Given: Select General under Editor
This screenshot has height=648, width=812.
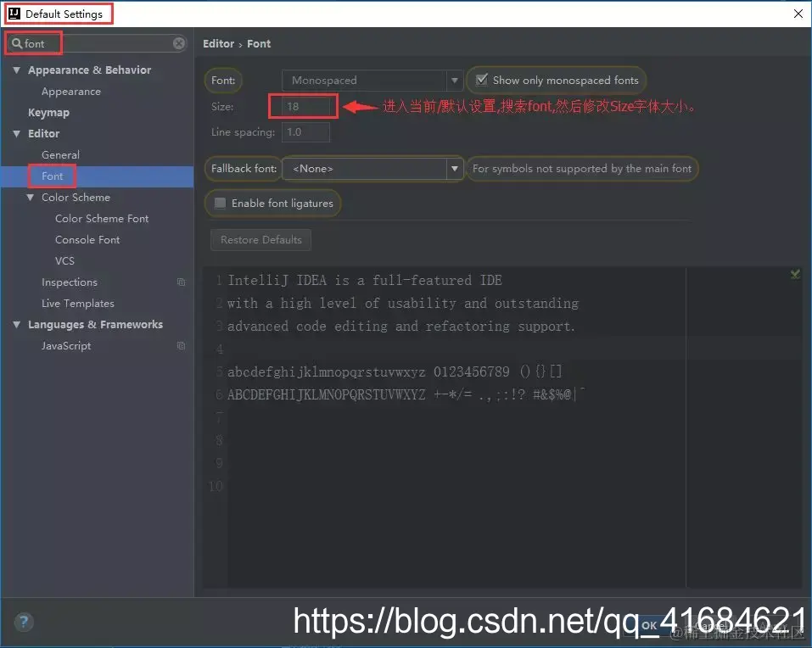Looking at the screenshot, I should [60, 154].
